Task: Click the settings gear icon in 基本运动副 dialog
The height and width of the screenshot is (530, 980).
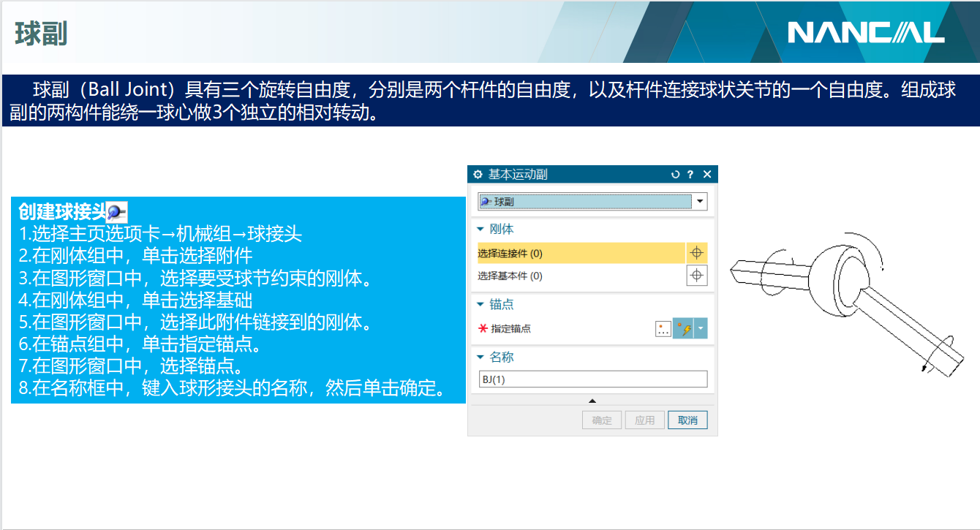Action: pyautogui.click(x=478, y=174)
